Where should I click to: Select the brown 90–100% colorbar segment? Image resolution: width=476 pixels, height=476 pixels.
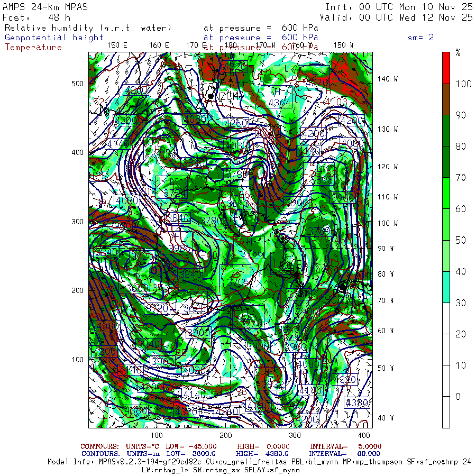point(446,99)
